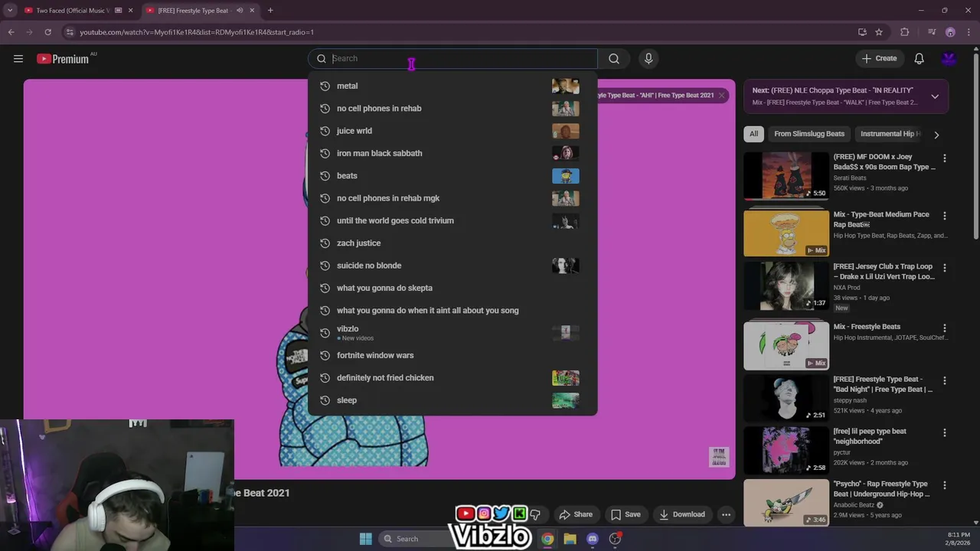Choose the 'beats' search suggestion
Image resolution: width=980 pixels, height=551 pixels.
(452, 176)
